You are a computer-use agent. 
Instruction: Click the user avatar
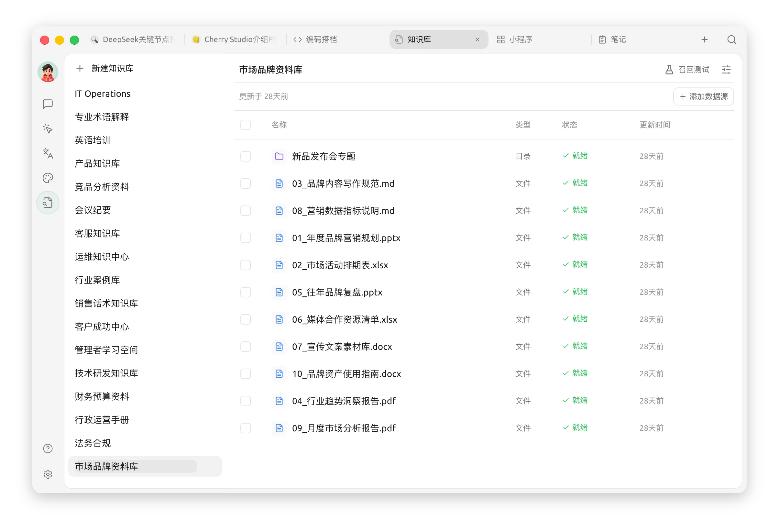48,72
